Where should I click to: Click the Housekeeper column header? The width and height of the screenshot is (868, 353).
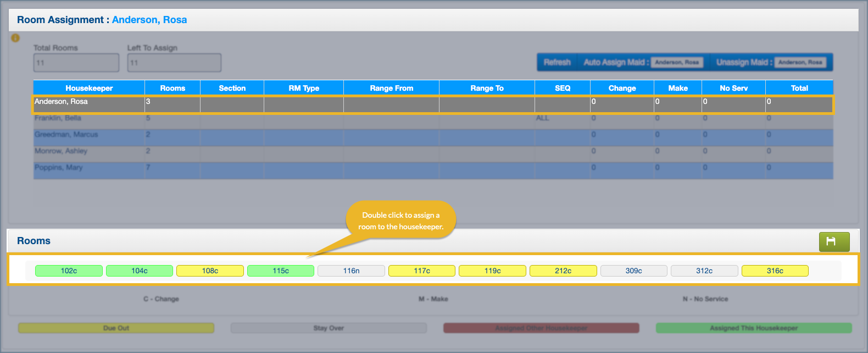point(89,88)
